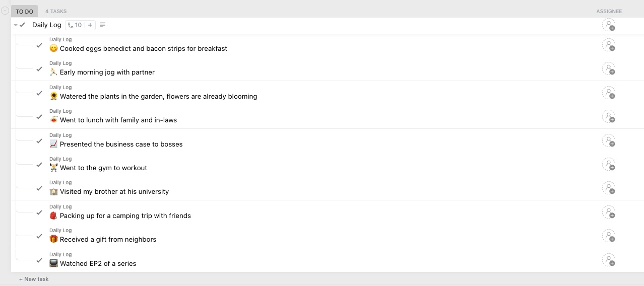Check off the eggs benedict breakfast subtask

[x=39, y=45]
